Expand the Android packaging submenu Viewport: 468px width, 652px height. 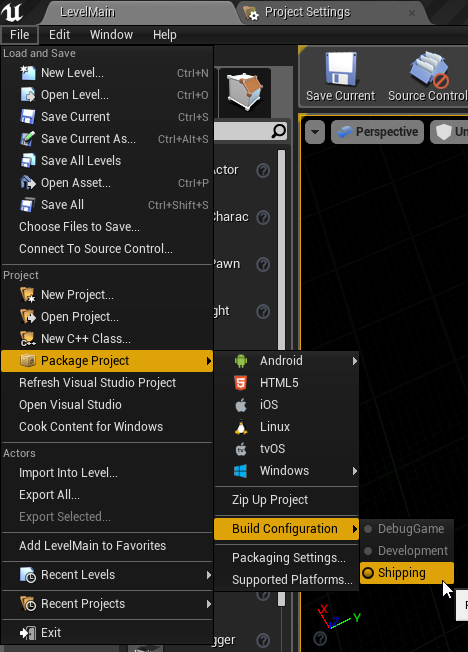click(x=355, y=361)
